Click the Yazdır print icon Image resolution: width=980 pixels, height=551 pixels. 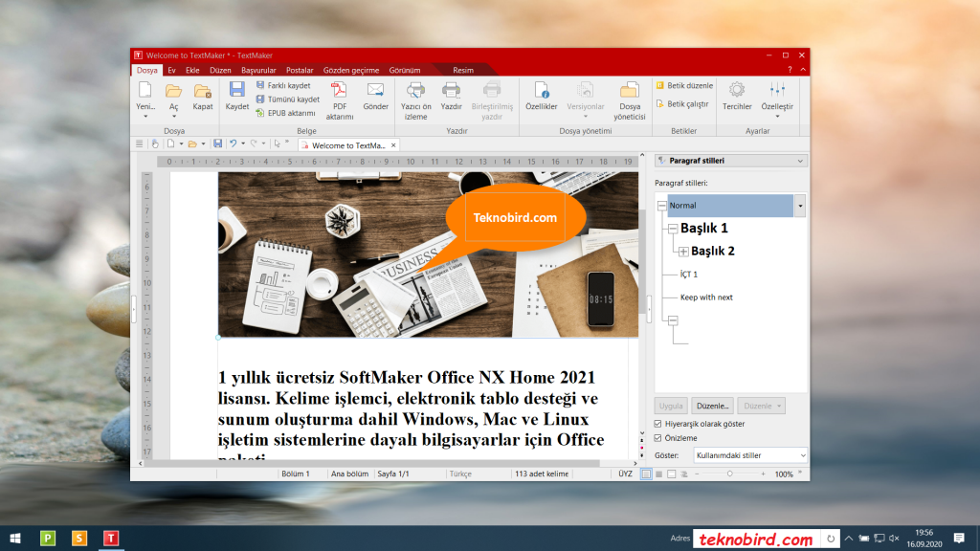pyautogui.click(x=452, y=91)
